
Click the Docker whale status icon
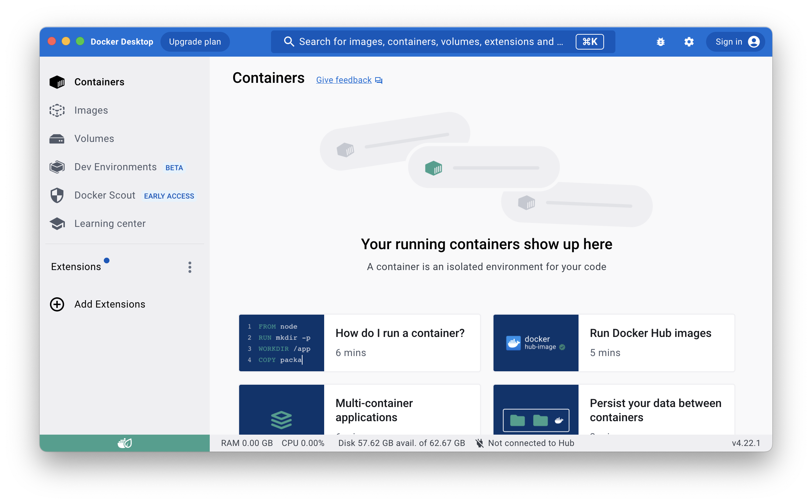(125, 443)
